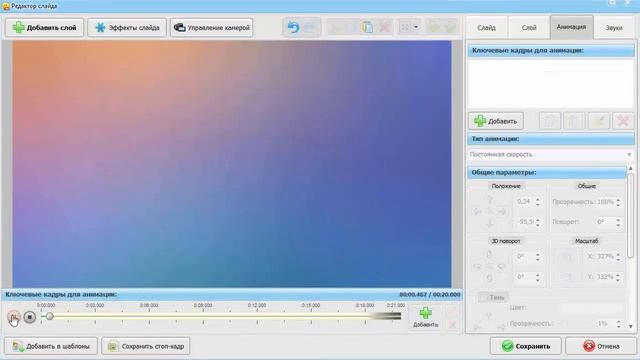Image resolution: width=640 pixels, height=360 pixels.
Task: Click the redo arrow next to undo
Action: (x=310, y=27)
